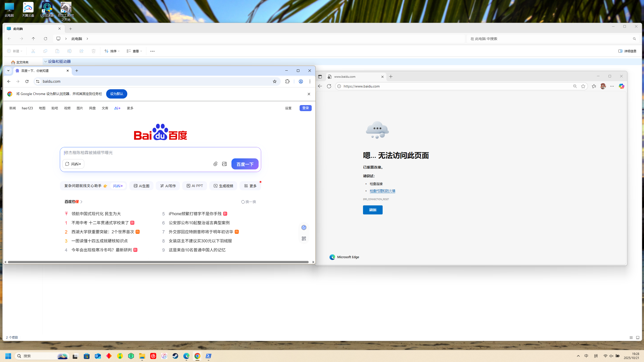644x362 pixels.
Task: Click the QR code icon on Baidu page
Action: (304, 238)
